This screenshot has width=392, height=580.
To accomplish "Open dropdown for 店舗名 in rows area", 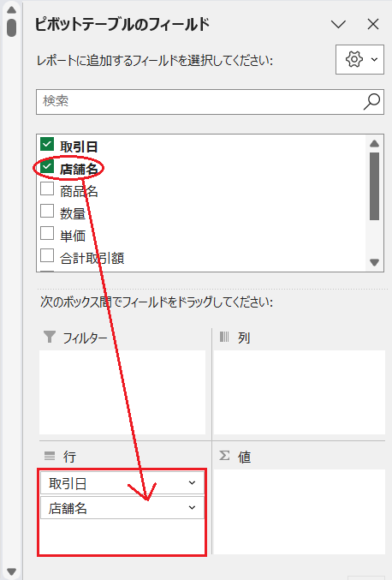I will click(x=192, y=507).
